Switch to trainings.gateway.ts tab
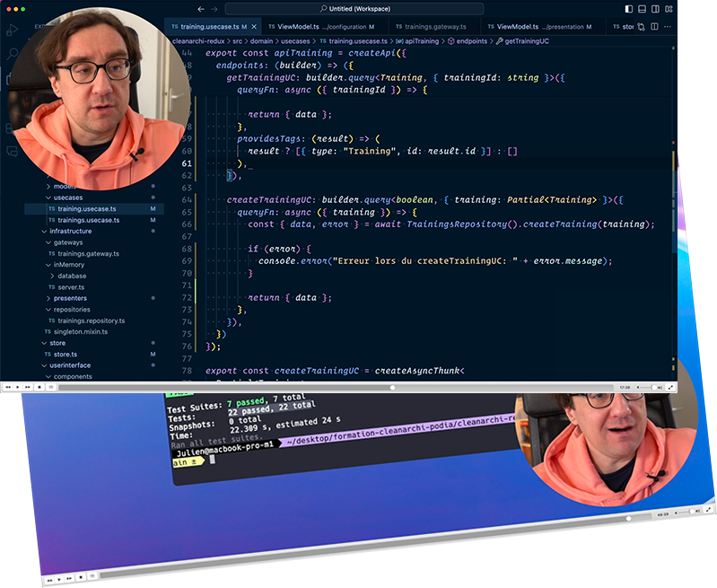 (x=435, y=27)
